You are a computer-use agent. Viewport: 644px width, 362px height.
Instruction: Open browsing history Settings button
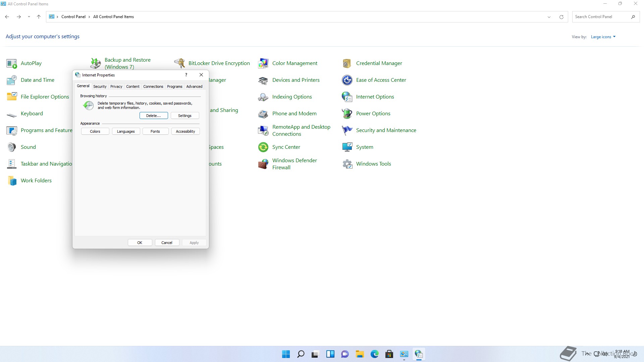point(185,116)
